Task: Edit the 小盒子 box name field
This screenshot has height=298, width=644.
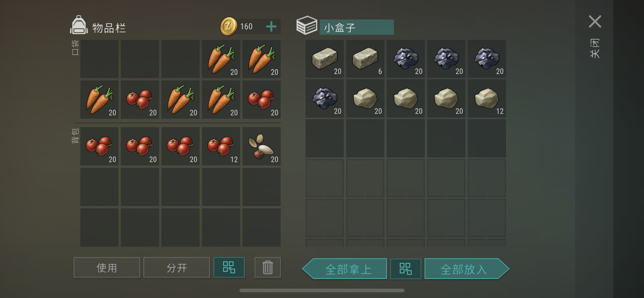Action: [x=356, y=27]
